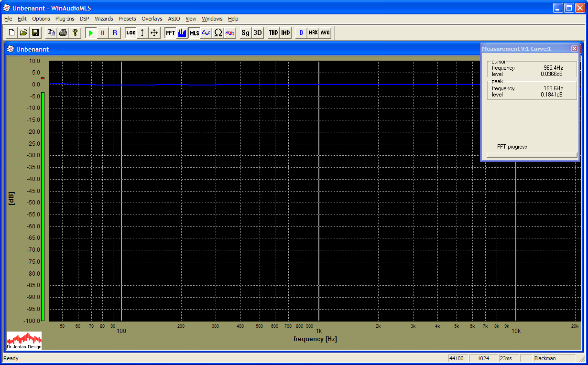Pause measurement with the red pause icon
The width and height of the screenshot is (588, 365).
click(x=102, y=33)
